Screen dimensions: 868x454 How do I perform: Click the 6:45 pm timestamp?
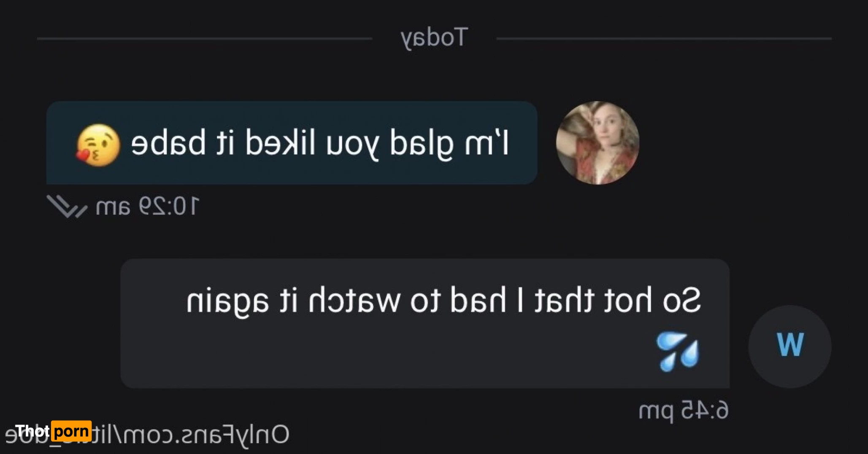[x=684, y=411]
